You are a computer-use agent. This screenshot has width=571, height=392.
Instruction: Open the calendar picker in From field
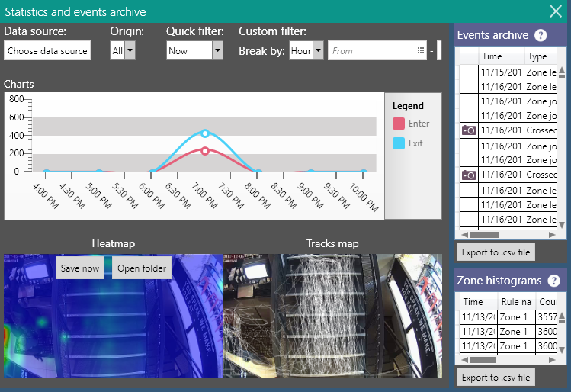(420, 51)
